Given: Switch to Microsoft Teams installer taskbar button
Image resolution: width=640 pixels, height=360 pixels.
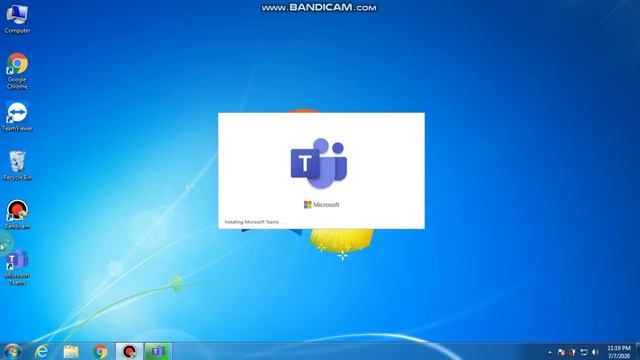Looking at the screenshot, I should 158,351.
